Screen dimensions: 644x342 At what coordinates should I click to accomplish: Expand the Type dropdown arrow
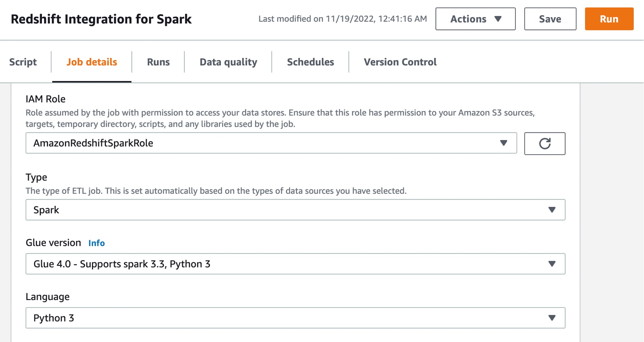tap(552, 210)
